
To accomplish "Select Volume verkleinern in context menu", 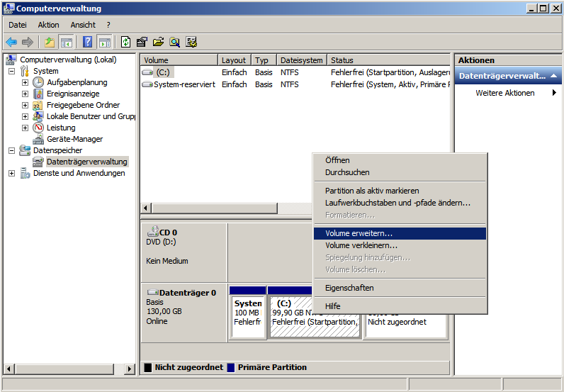I will 361,245.
